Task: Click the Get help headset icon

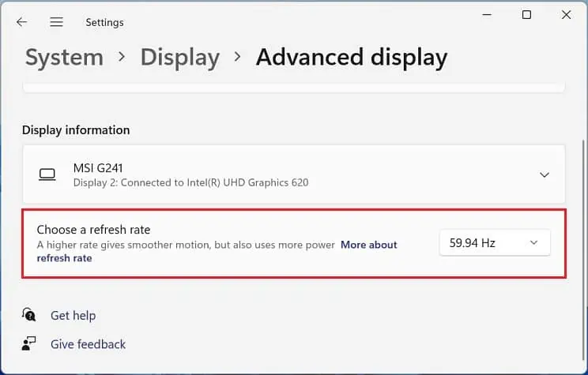Action: click(29, 315)
